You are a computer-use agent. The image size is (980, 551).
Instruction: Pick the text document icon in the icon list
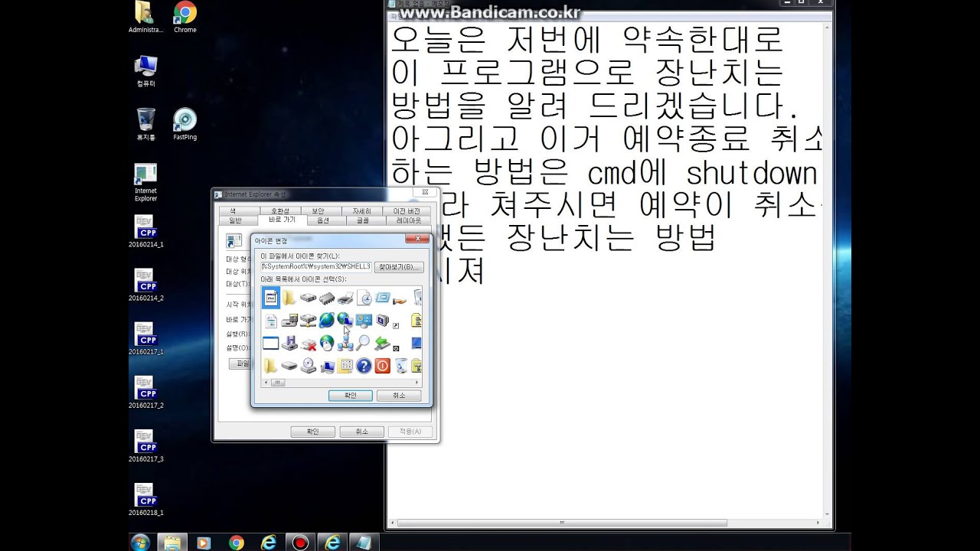(x=271, y=321)
